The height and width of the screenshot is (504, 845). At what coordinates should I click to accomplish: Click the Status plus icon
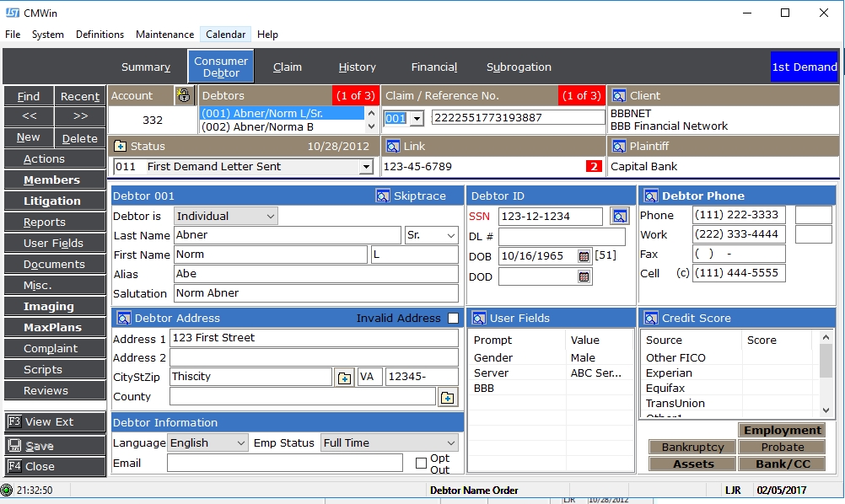tap(120, 147)
